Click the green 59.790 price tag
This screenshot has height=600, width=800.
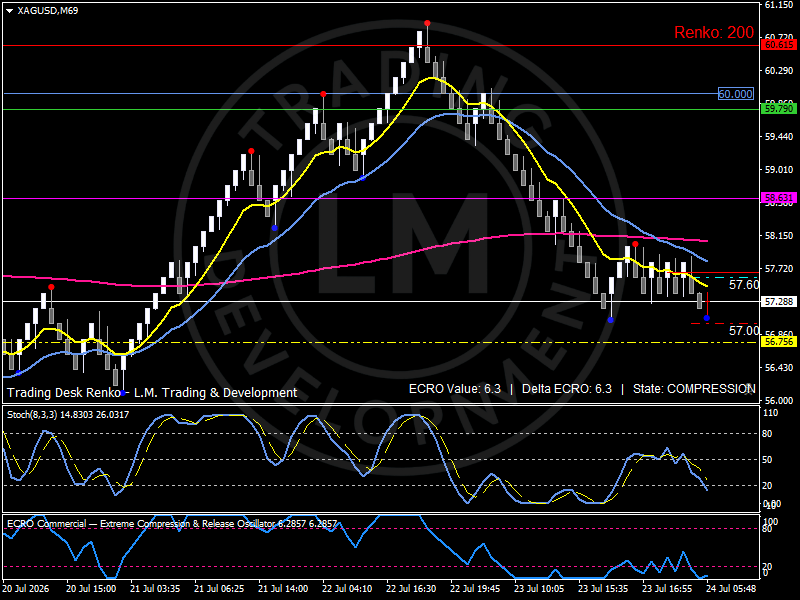(x=779, y=109)
